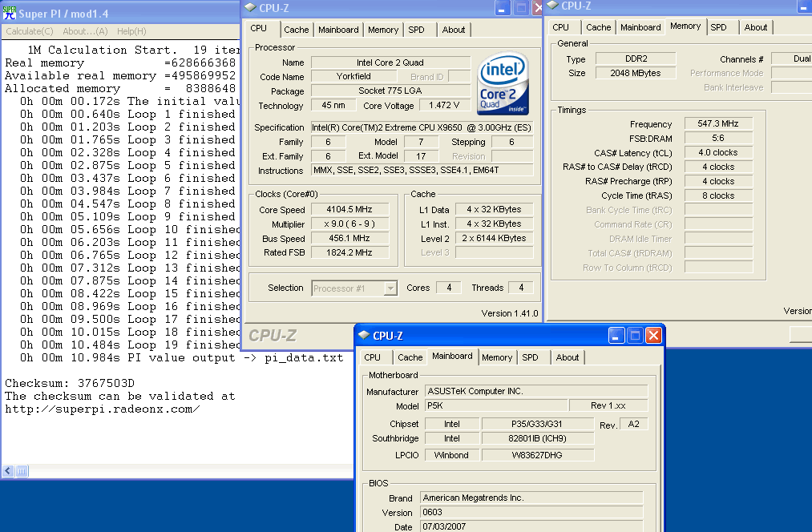Screen dimensions: 812x532
Task: Open the About tab in the memory Timings CPU-Z window
Action: 756,27
